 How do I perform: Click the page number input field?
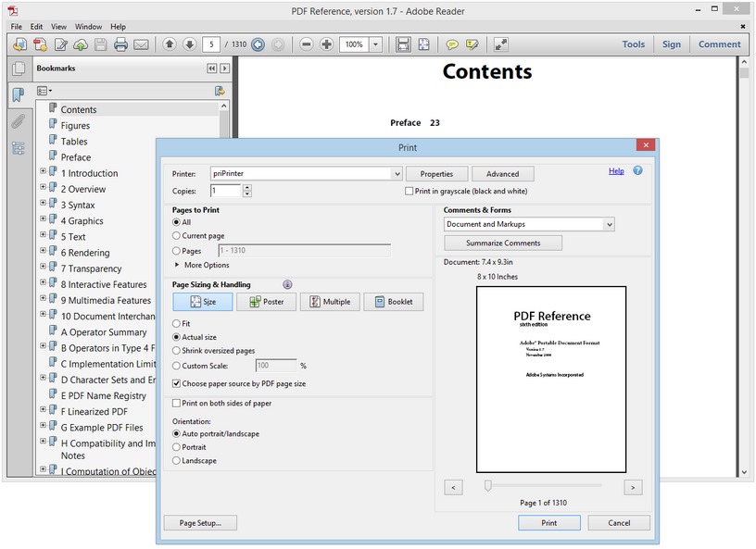[211, 44]
